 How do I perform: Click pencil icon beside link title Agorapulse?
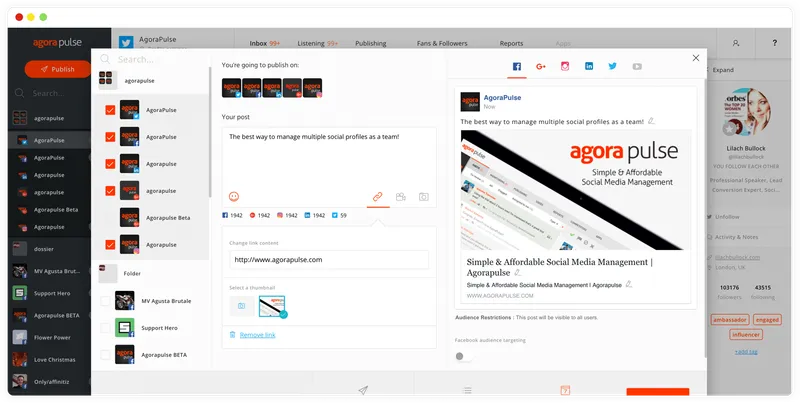click(517, 272)
